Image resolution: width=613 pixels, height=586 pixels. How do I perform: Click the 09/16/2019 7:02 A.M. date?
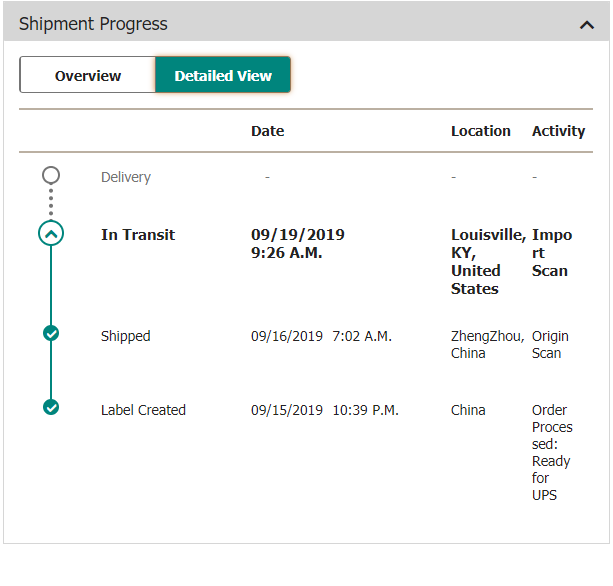tap(321, 336)
